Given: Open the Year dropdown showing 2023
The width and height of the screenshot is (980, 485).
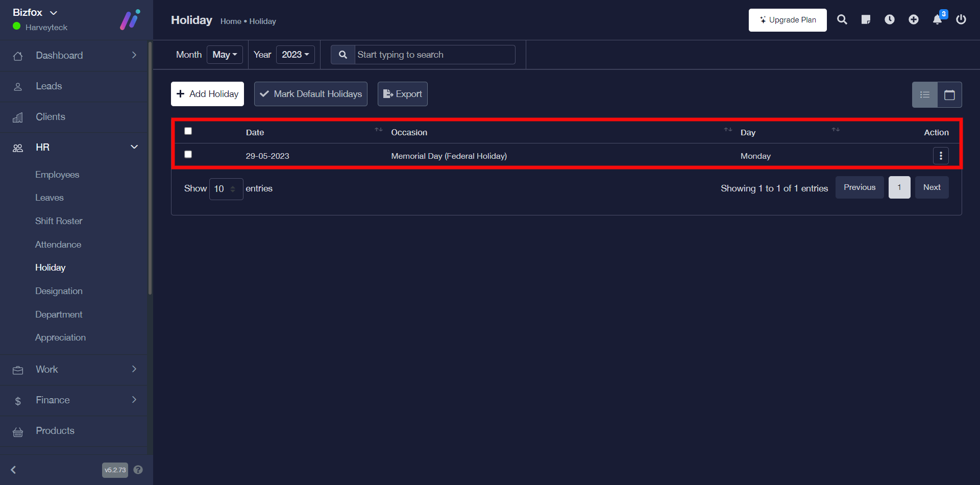Looking at the screenshot, I should pos(295,55).
